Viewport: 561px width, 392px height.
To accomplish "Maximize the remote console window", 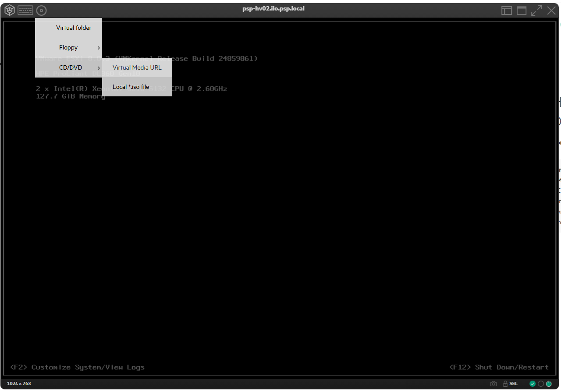I will [522, 11].
